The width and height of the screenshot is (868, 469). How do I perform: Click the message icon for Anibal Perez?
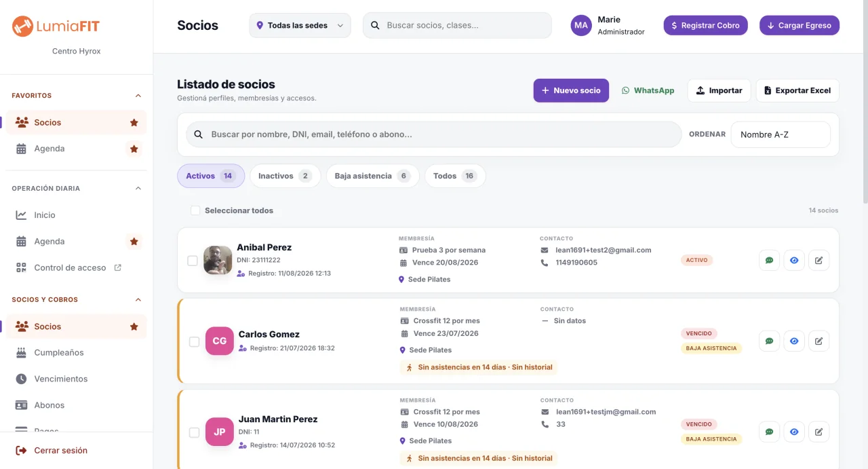click(769, 260)
